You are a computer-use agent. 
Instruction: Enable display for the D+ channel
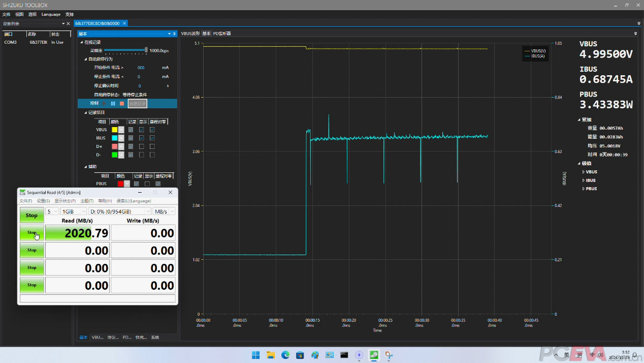pos(142,146)
